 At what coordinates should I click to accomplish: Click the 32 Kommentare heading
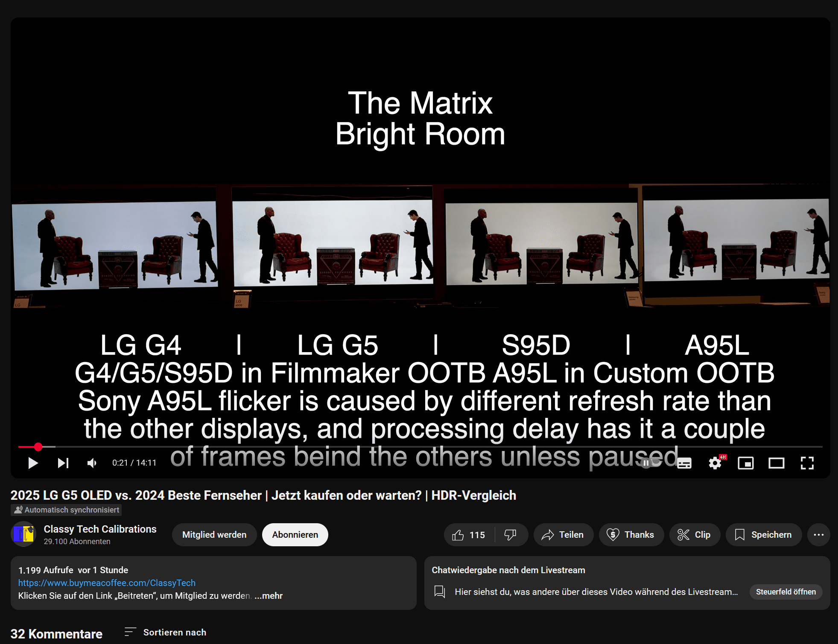[56, 634]
